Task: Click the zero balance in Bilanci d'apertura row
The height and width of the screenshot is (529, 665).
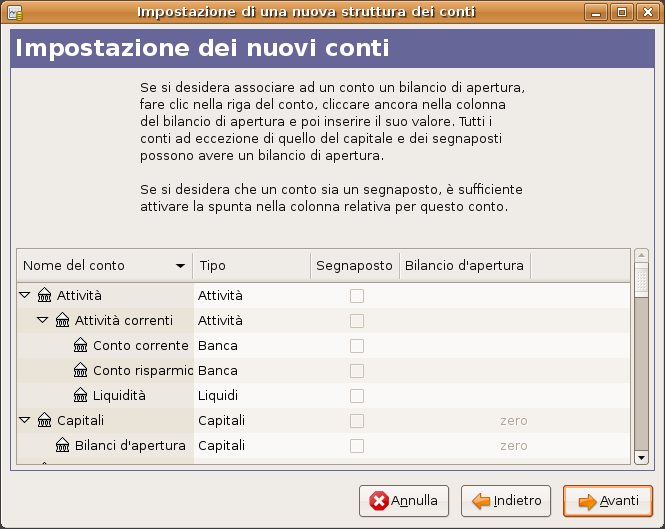Action: (514, 445)
